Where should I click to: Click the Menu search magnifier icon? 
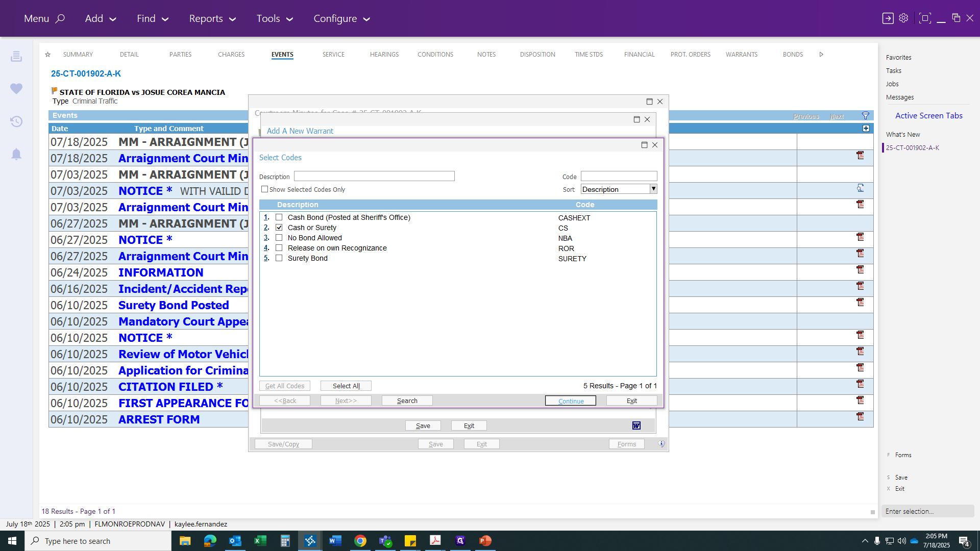[60, 18]
